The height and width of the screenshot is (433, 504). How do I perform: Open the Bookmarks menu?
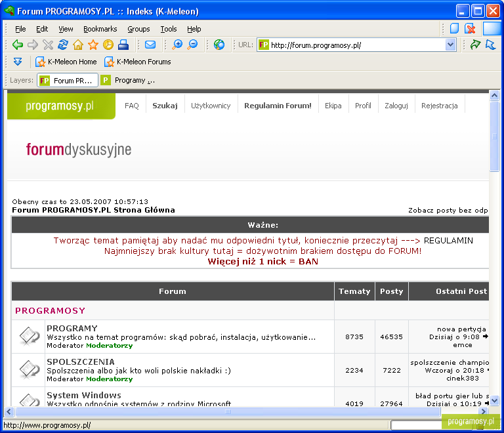[x=100, y=29]
